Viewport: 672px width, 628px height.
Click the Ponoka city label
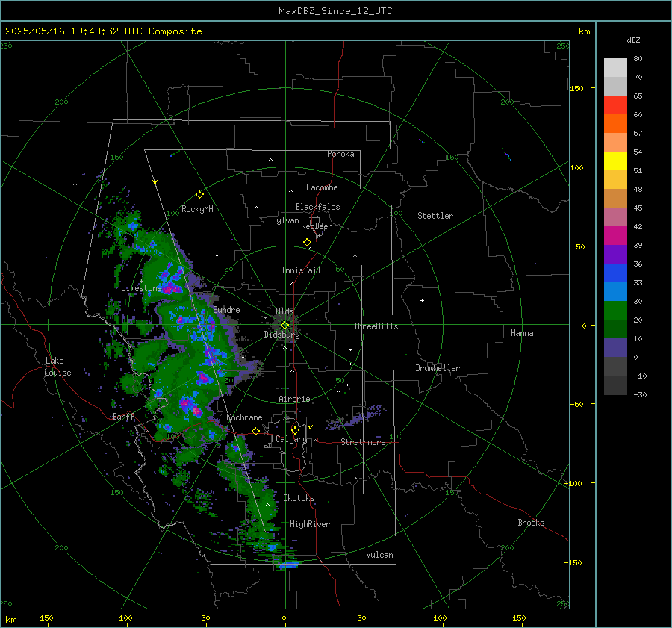pos(340,154)
